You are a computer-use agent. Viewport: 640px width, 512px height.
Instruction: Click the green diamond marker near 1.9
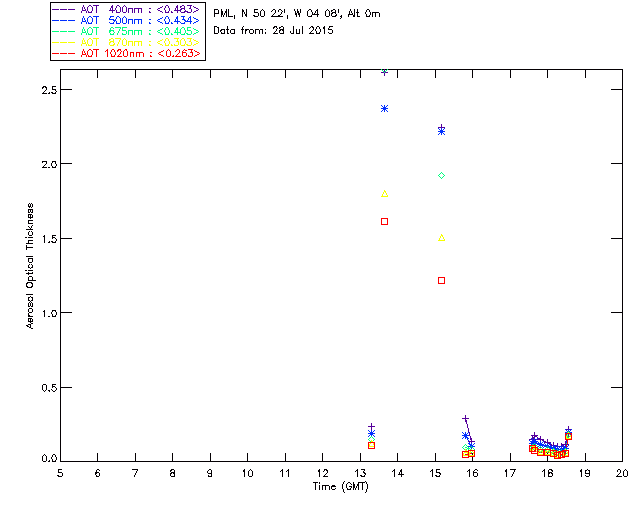click(x=441, y=176)
